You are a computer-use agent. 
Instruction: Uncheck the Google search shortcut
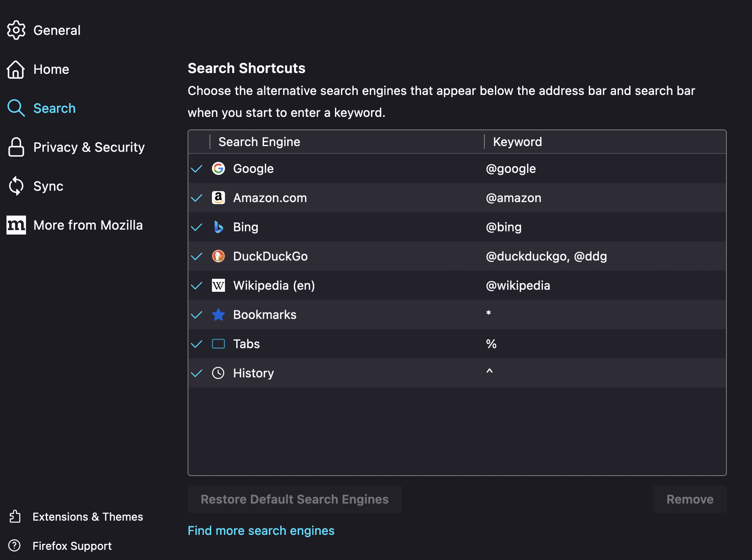pos(197,168)
